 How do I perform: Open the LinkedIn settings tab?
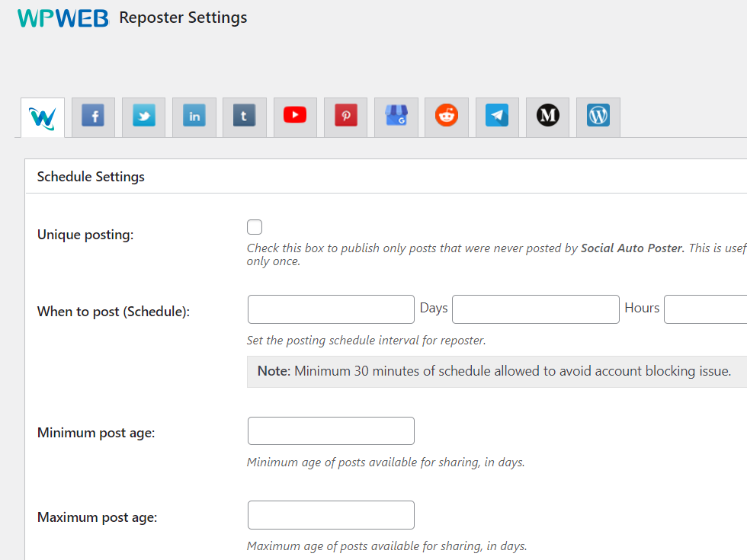click(x=194, y=117)
